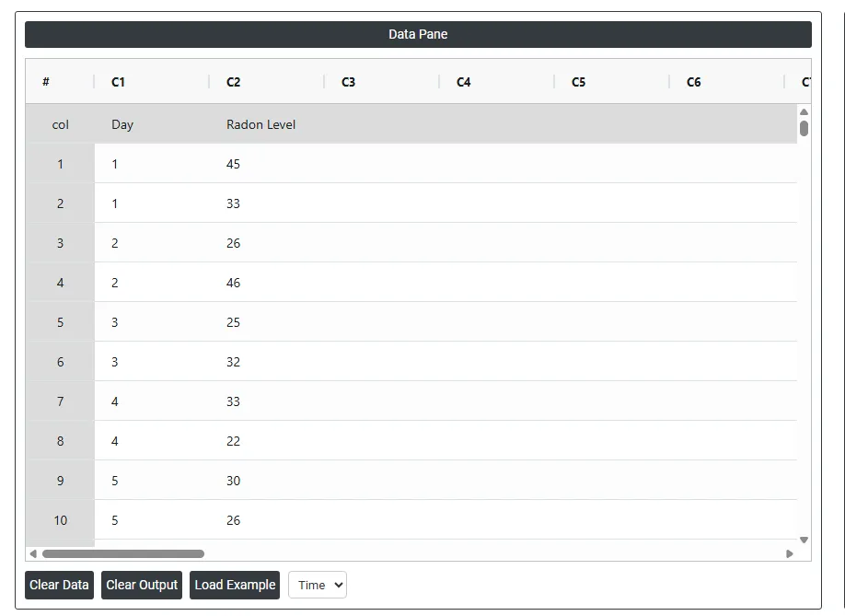The height and width of the screenshot is (616, 845).
Task: Click the # header cell
Action: point(60,82)
